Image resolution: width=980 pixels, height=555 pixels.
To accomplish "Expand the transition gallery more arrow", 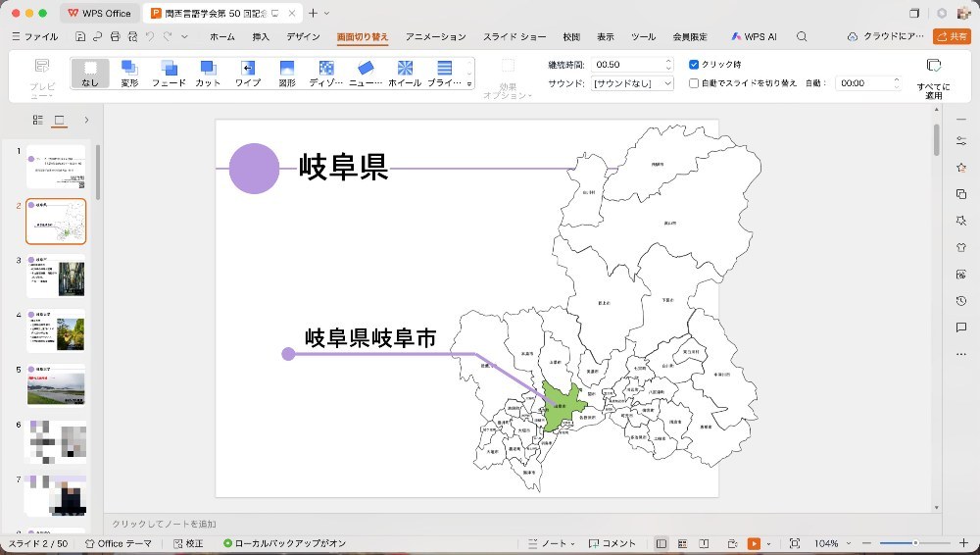I will pos(469,84).
